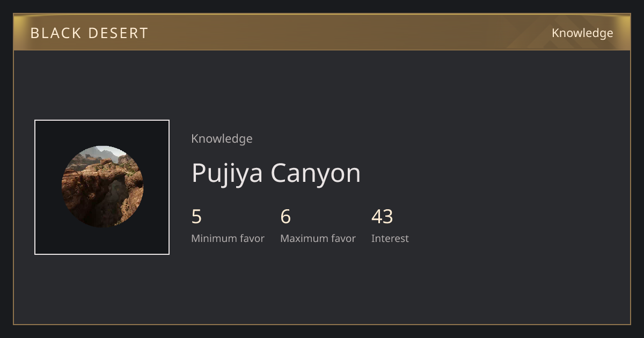The height and width of the screenshot is (338, 644).
Task: Click the Interest label
Action: tap(390, 238)
